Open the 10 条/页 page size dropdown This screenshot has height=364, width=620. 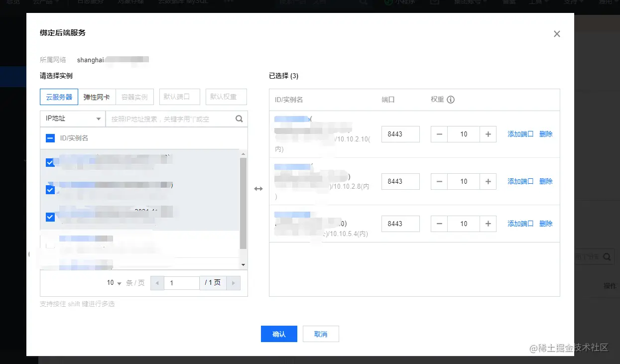click(114, 283)
